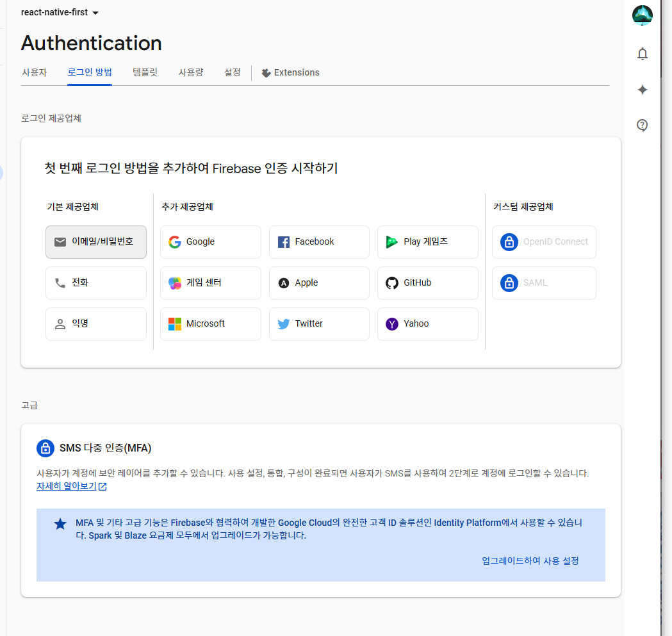Screen dimensions: 672x636
Task: Click the anonymous person icon
Action: [x=60, y=324]
